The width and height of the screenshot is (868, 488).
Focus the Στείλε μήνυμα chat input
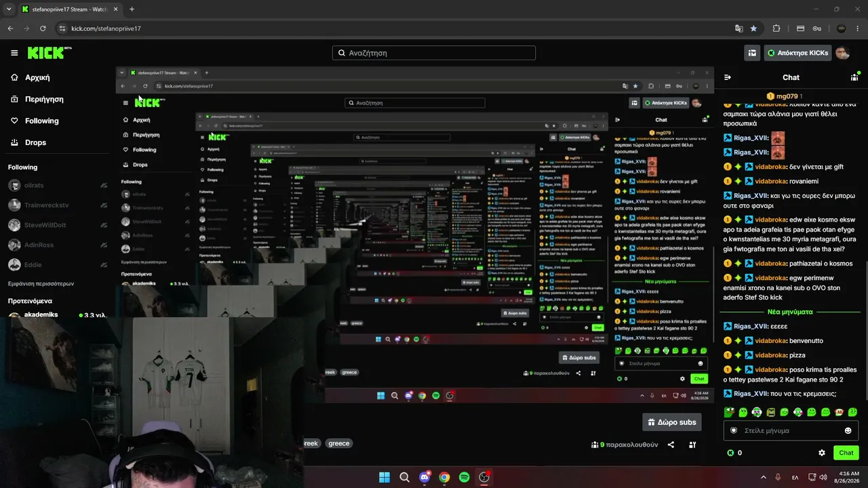tap(791, 430)
